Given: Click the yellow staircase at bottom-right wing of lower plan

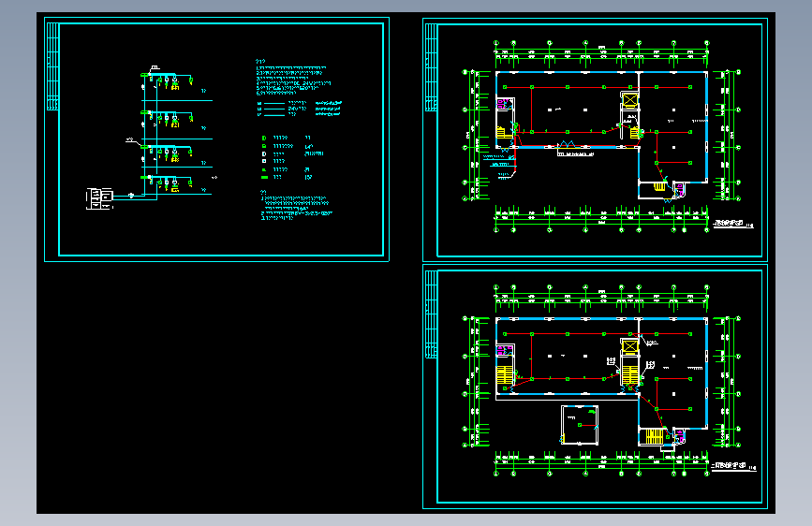Looking at the screenshot, I should pyautogui.click(x=654, y=436).
